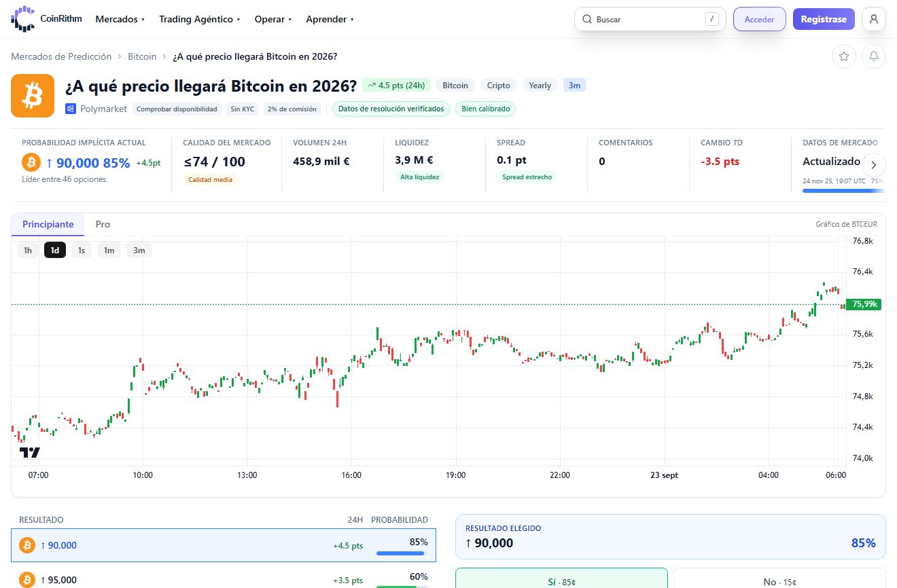Select the 1d chart interval
Image resolution: width=897 pixels, height=588 pixels.
[55, 250]
